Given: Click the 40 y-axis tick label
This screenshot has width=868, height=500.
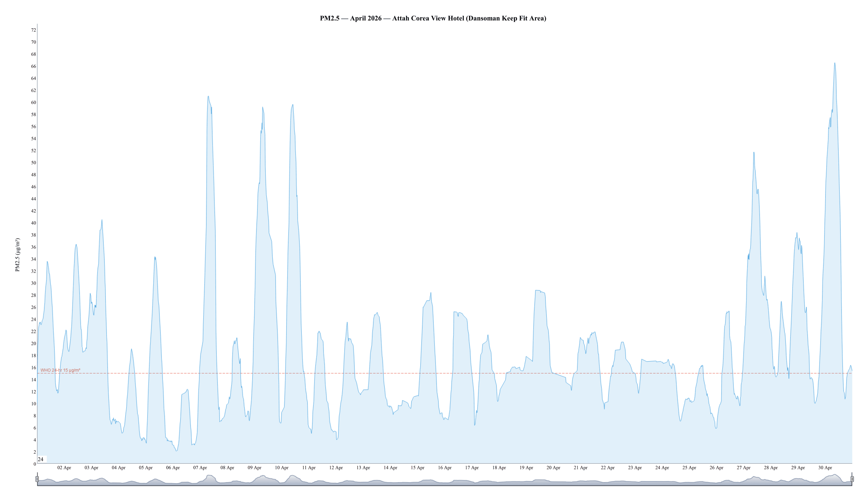Looking at the screenshot, I should tap(33, 223).
